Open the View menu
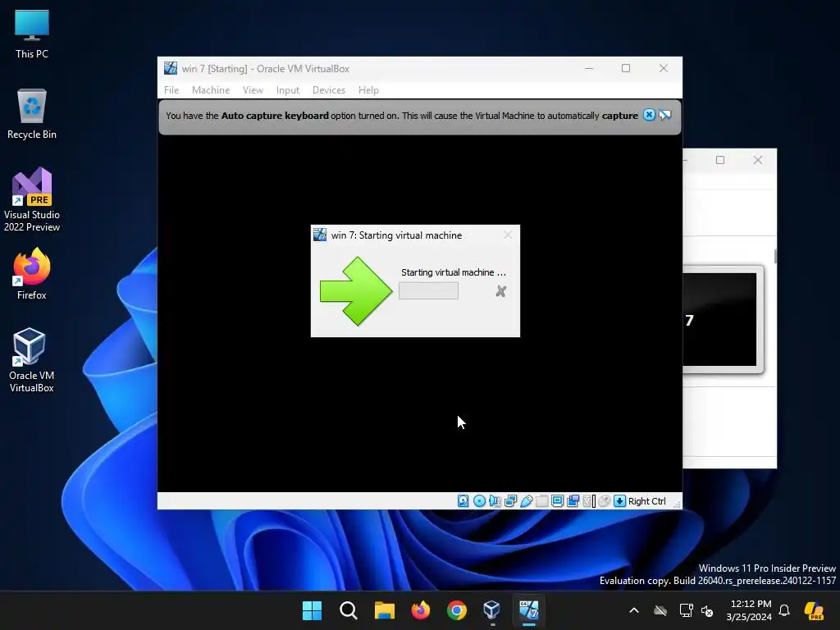Screen dimensions: 840x630 [x=253, y=90]
